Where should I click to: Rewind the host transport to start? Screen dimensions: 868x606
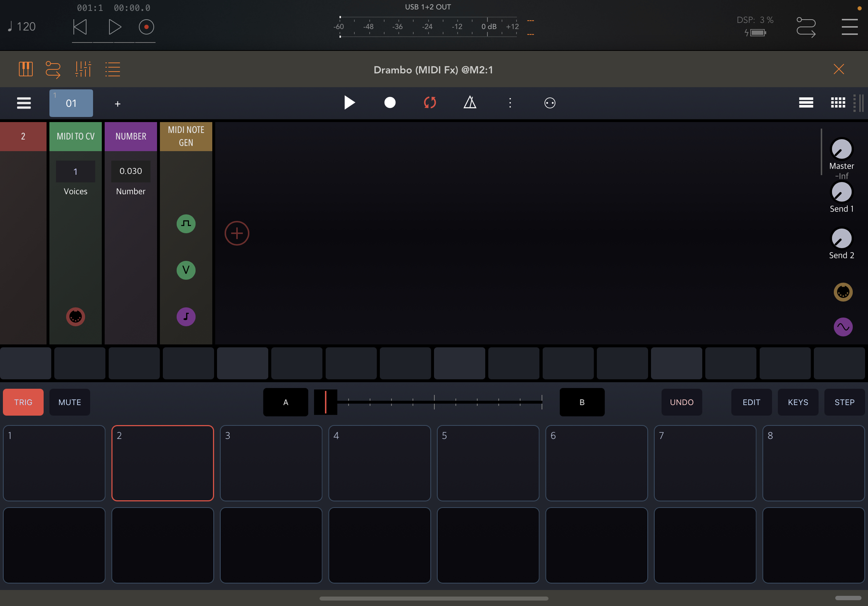(x=80, y=27)
